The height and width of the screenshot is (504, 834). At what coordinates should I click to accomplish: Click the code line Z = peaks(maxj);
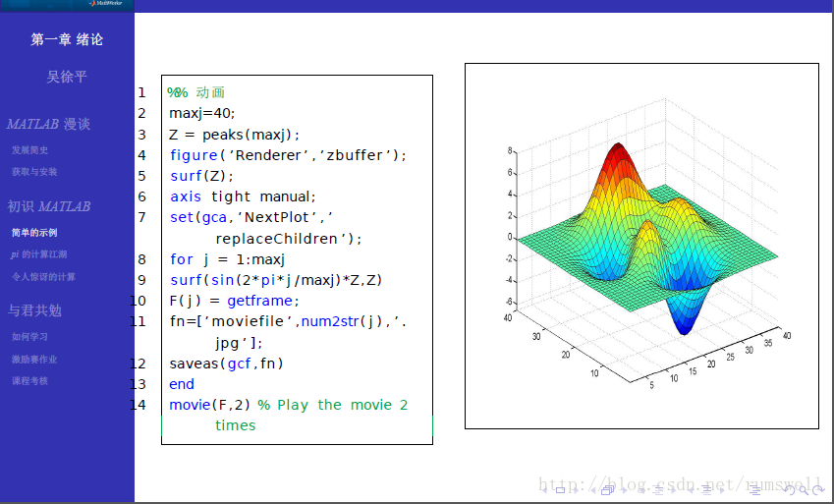tap(235, 135)
